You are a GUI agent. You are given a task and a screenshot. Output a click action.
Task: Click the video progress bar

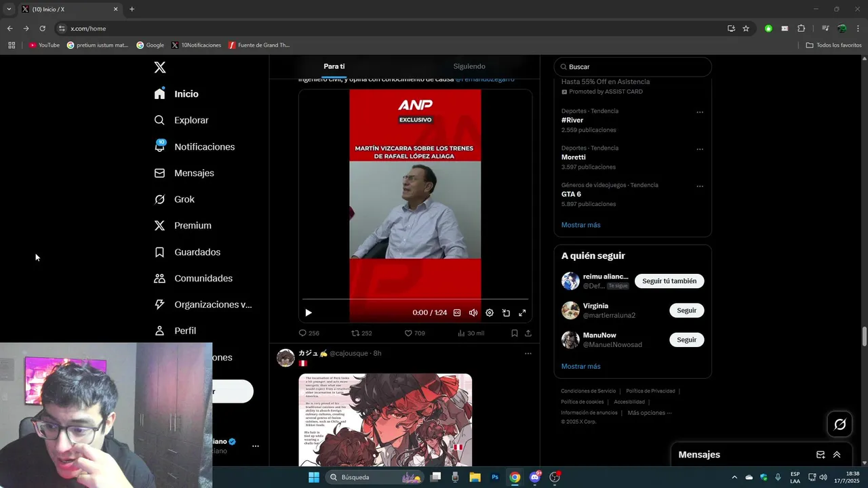click(415, 299)
